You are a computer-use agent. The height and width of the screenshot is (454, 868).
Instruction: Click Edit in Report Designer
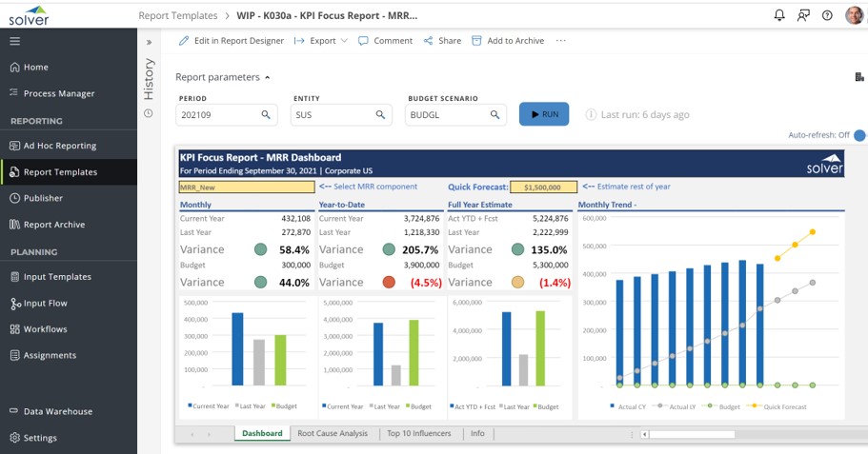click(x=232, y=41)
